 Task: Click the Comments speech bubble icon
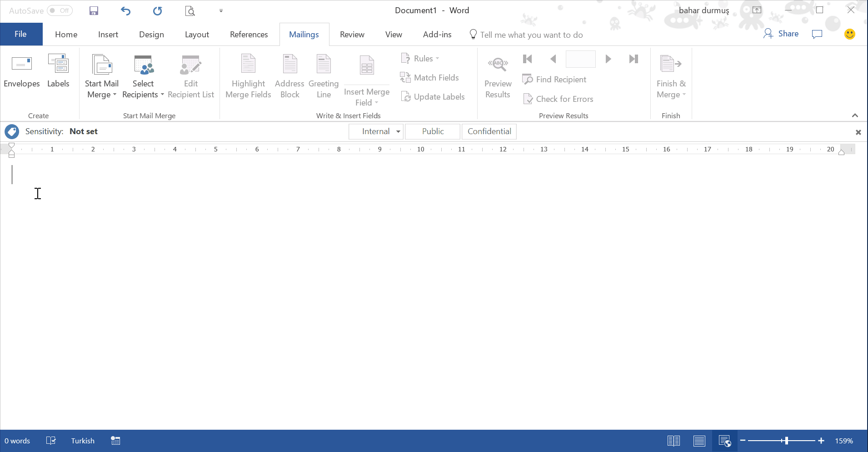[x=817, y=34]
